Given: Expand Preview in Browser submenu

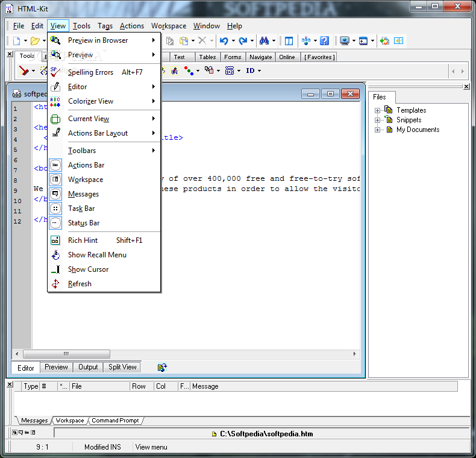Looking at the screenshot, I should (x=104, y=40).
